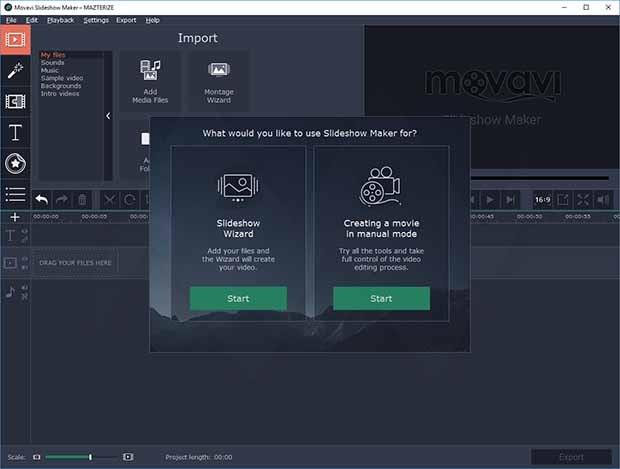Click the Delete trash icon
Screen dimensions: 620x469
click(x=82, y=200)
